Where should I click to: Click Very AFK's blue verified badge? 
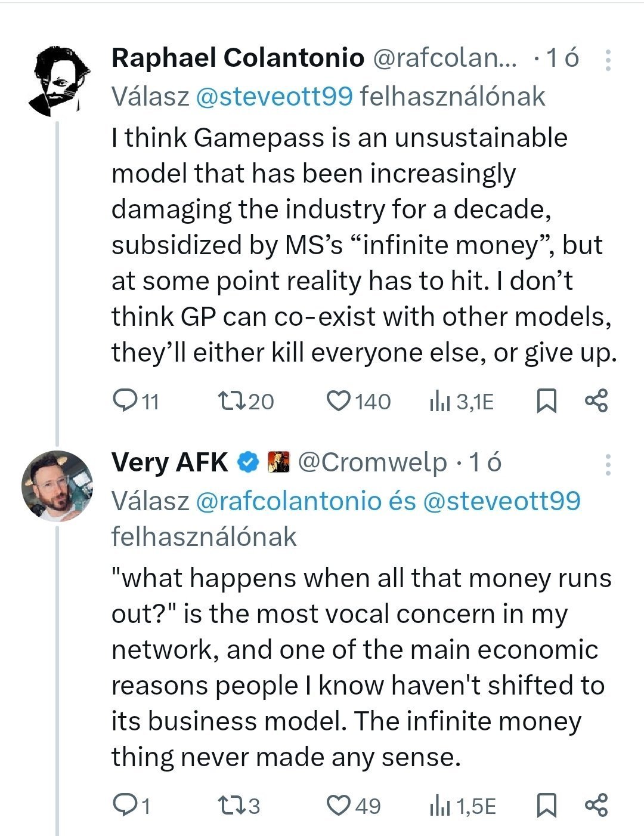[248, 462]
